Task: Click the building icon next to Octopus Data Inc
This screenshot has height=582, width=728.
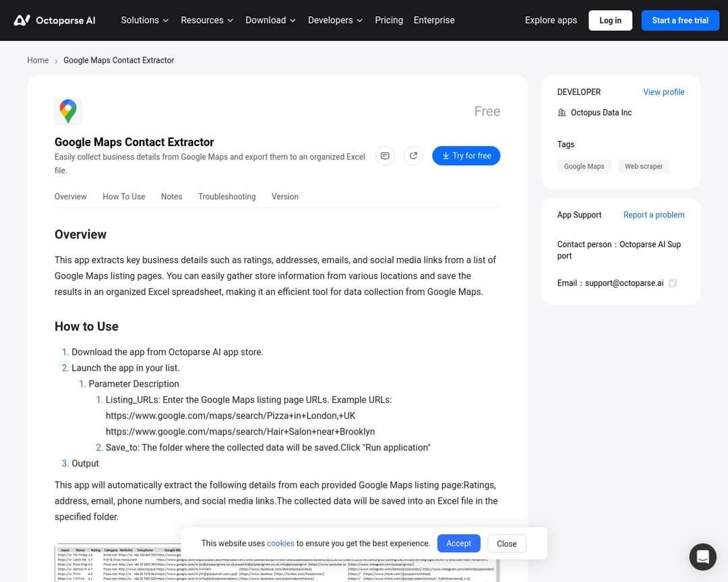Action: pos(562,112)
